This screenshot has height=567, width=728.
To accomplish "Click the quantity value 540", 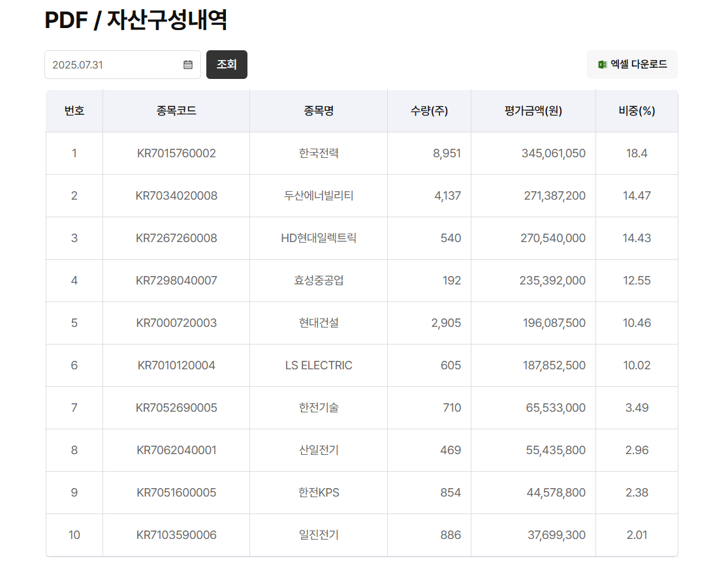I will (451, 238).
